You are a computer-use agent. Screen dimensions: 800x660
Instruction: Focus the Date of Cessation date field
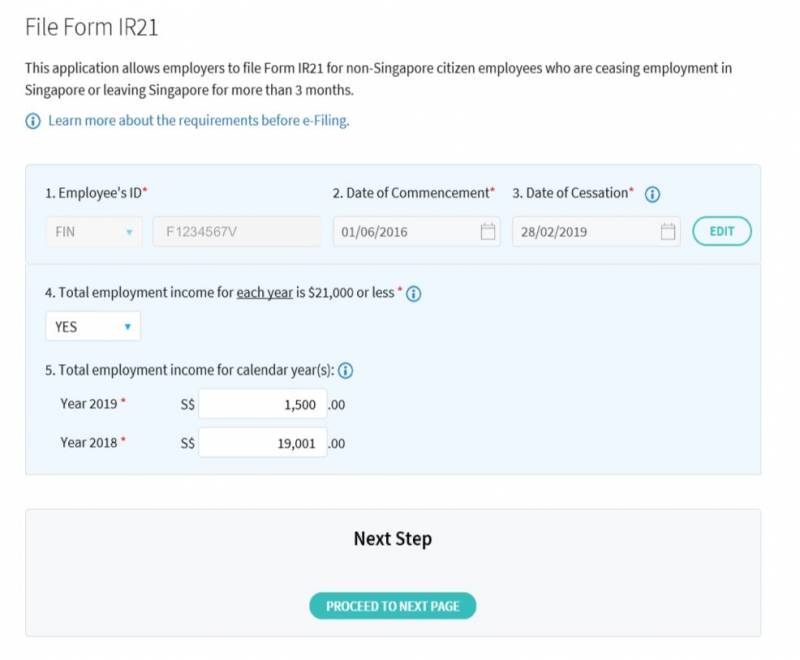click(x=585, y=232)
